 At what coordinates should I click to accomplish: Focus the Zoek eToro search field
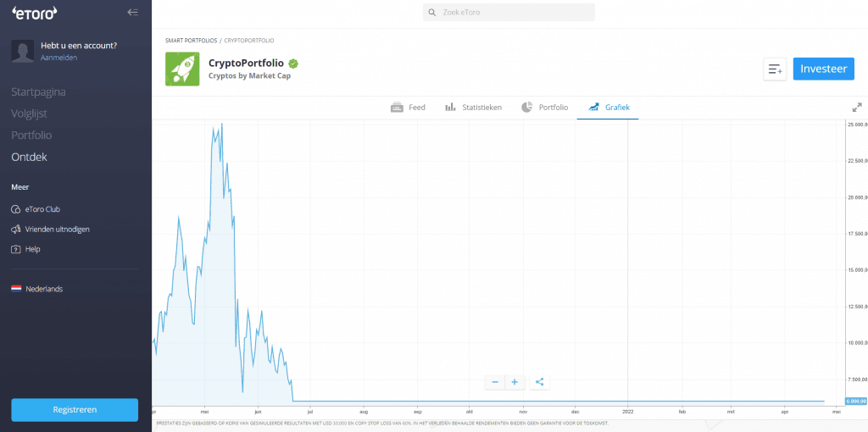click(x=509, y=13)
